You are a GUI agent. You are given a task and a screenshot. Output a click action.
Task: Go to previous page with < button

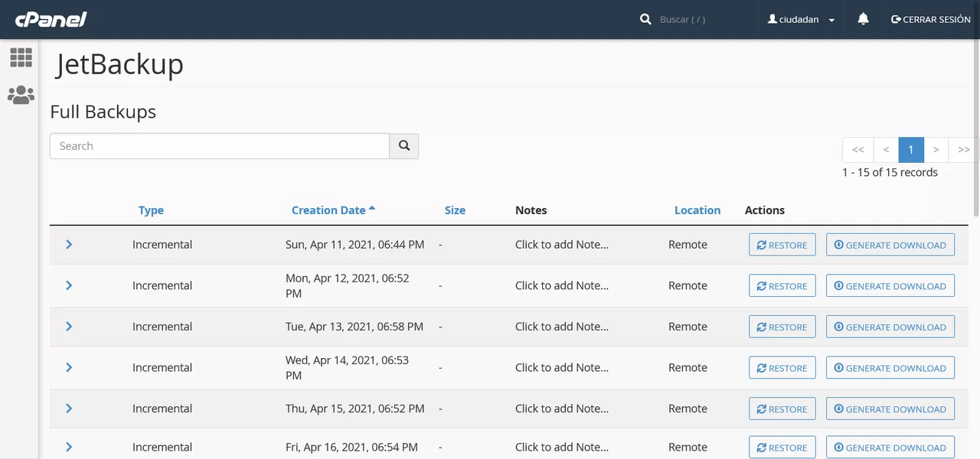point(886,150)
